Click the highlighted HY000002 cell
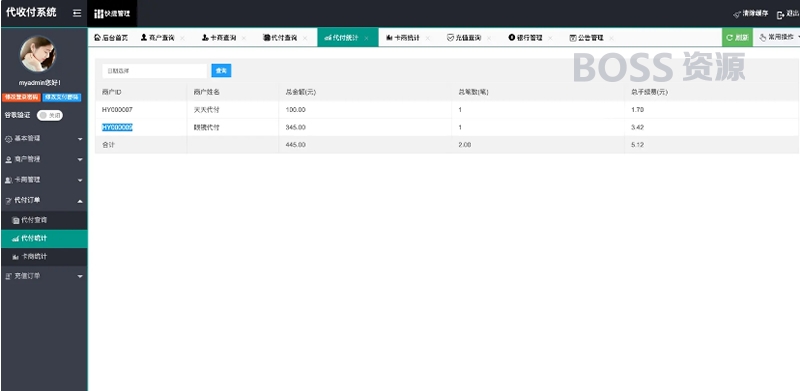 [117, 128]
